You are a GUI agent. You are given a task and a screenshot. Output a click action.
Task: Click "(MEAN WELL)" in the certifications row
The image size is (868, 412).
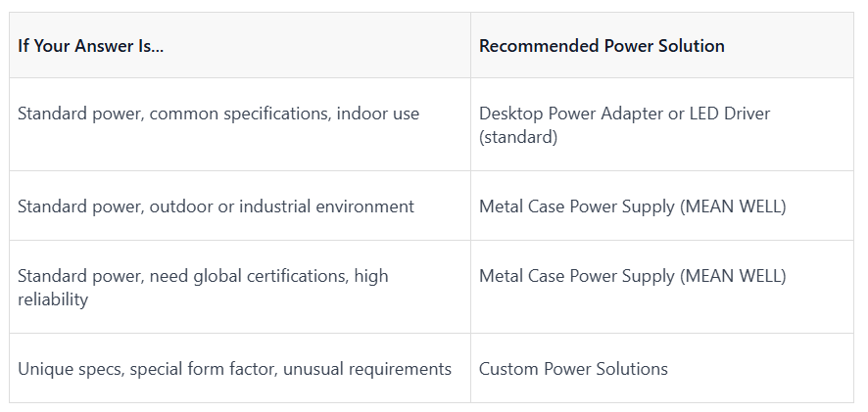[x=734, y=276]
